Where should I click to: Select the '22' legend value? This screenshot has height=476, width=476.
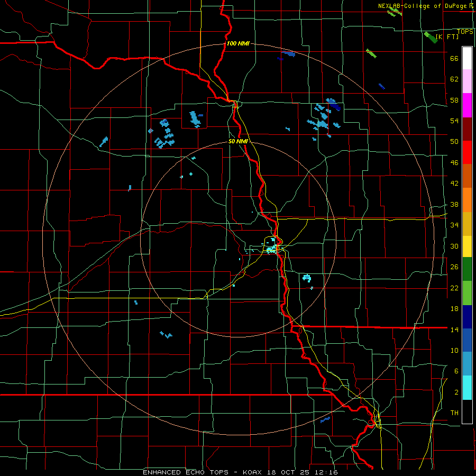(454, 288)
